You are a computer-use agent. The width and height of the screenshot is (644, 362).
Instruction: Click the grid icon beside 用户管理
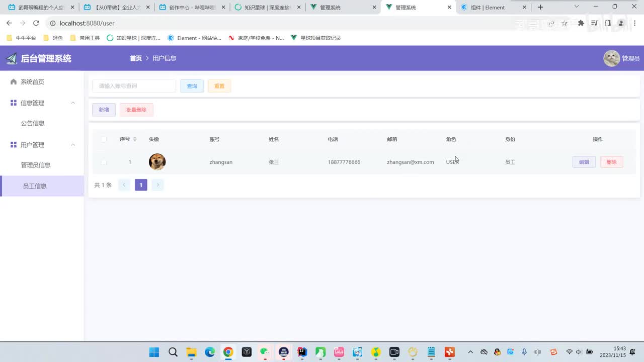point(14,145)
